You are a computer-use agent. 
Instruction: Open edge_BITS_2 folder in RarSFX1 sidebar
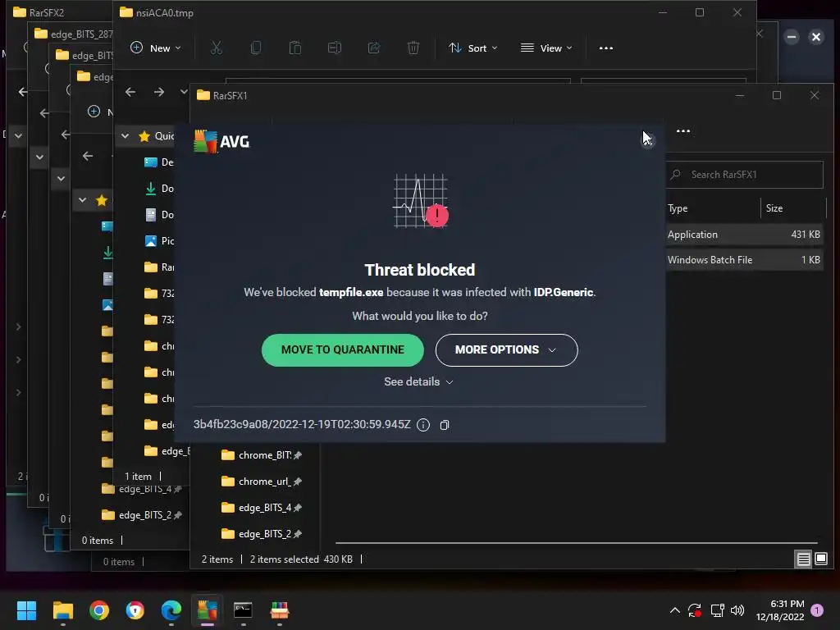click(x=262, y=534)
